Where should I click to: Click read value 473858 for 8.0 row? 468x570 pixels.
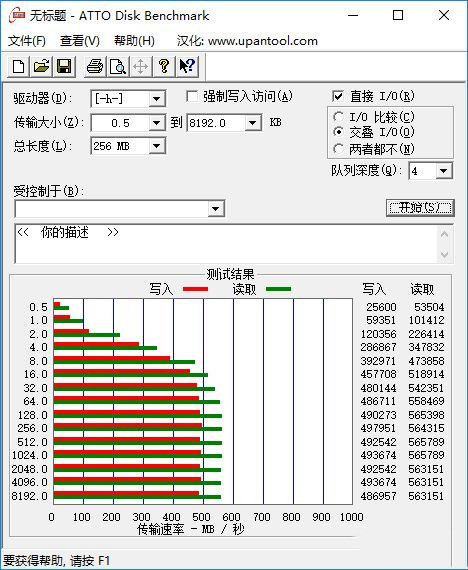pos(426,361)
